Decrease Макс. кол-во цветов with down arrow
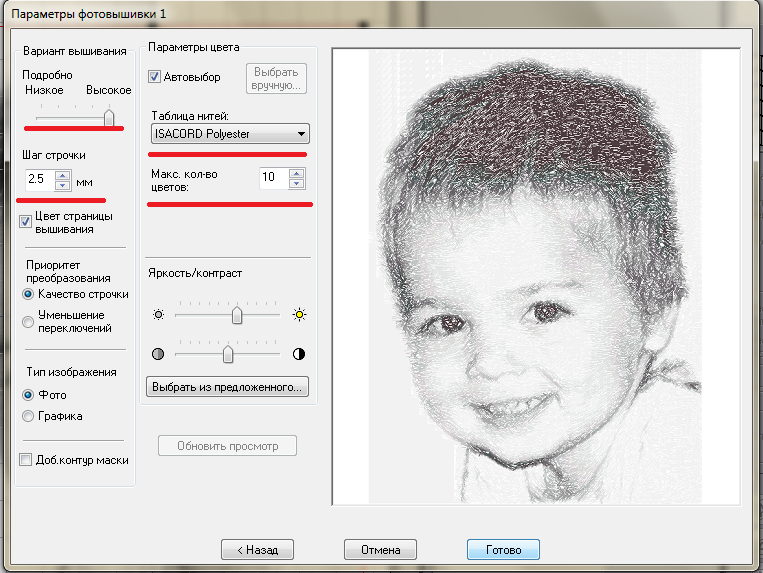The image size is (763, 573). 295,184
